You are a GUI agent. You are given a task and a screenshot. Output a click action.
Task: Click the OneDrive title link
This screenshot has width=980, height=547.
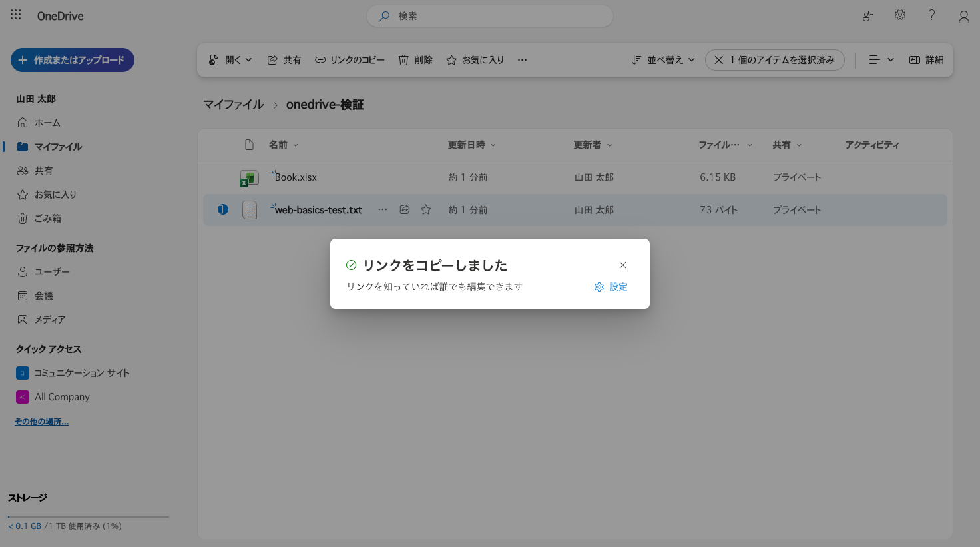pos(61,16)
